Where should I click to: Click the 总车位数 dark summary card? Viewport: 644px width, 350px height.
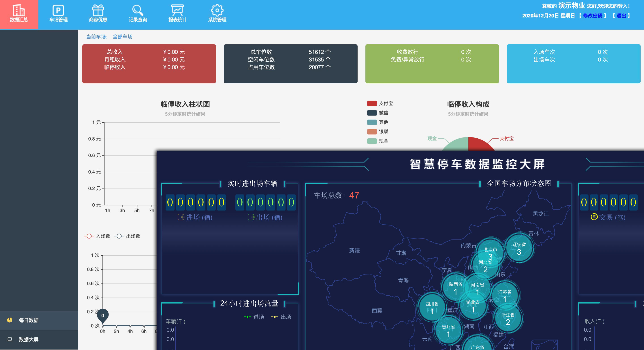click(290, 64)
